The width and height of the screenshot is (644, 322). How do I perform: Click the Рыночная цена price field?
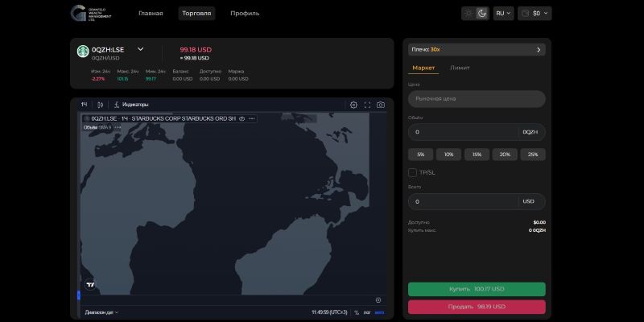coord(477,99)
